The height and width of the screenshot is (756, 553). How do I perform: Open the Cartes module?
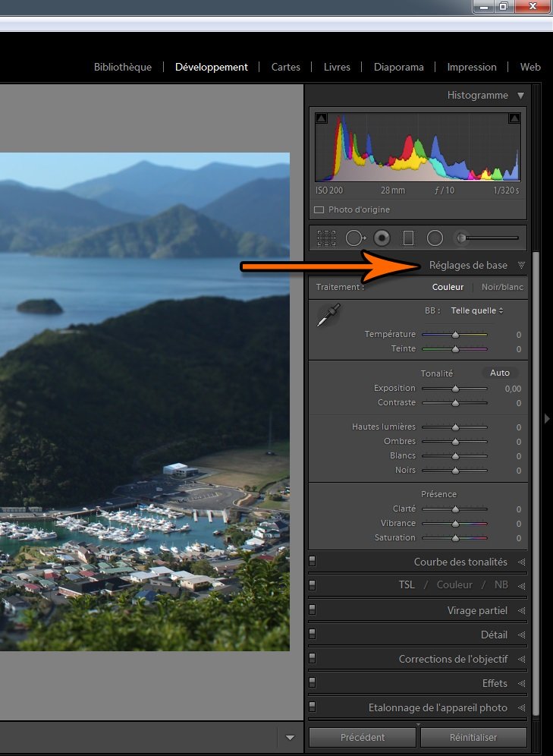(x=286, y=67)
